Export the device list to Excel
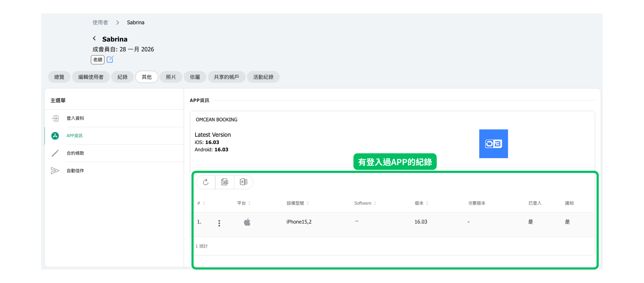This screenshot has width=644, height=283. coord(243,182)
